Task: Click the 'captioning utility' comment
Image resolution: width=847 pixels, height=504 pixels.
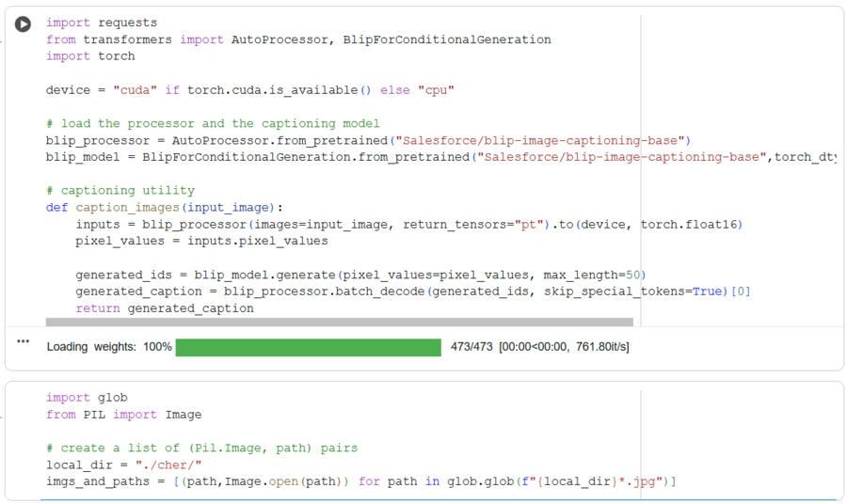Action: click(x=120, y=191)
